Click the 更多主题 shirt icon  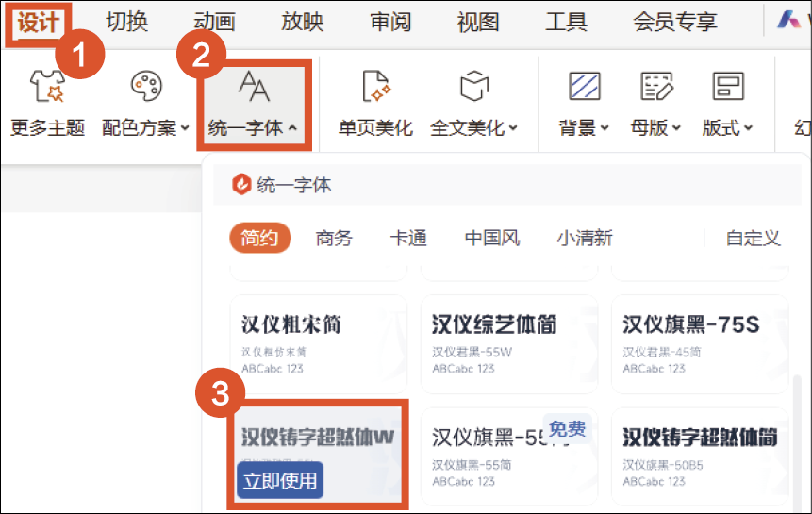tap(46, 87)
